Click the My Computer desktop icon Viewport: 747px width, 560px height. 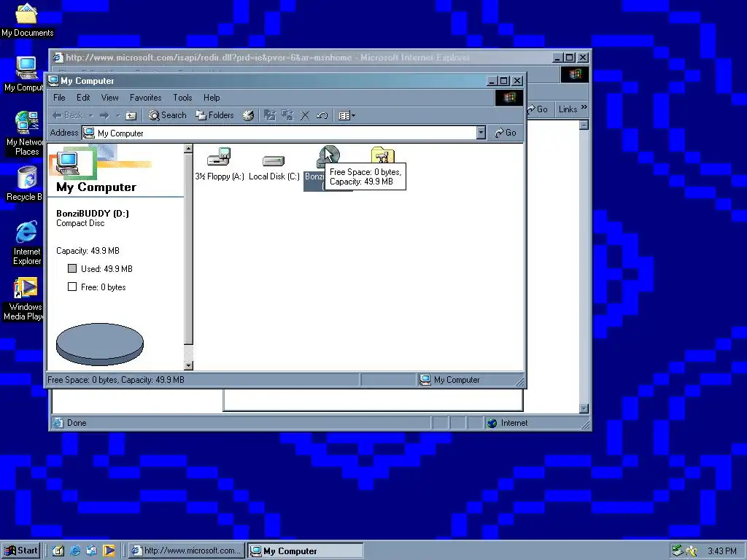[26, 74]
